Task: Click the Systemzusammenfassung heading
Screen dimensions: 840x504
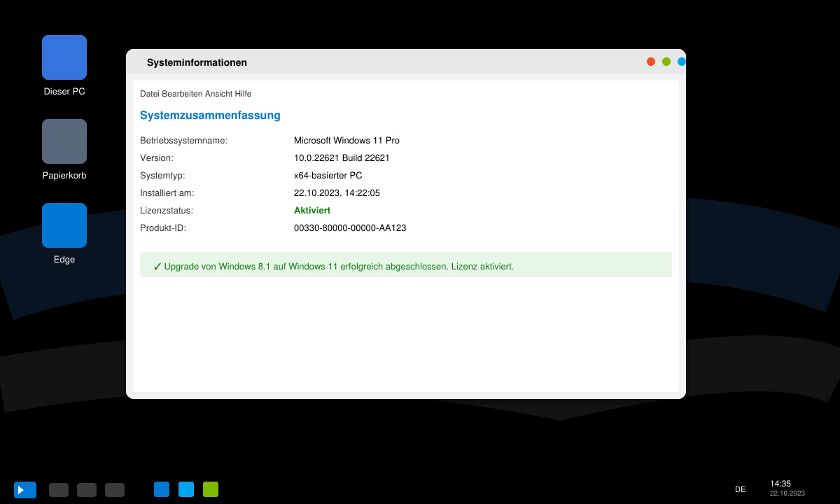Action: [210, 115]
